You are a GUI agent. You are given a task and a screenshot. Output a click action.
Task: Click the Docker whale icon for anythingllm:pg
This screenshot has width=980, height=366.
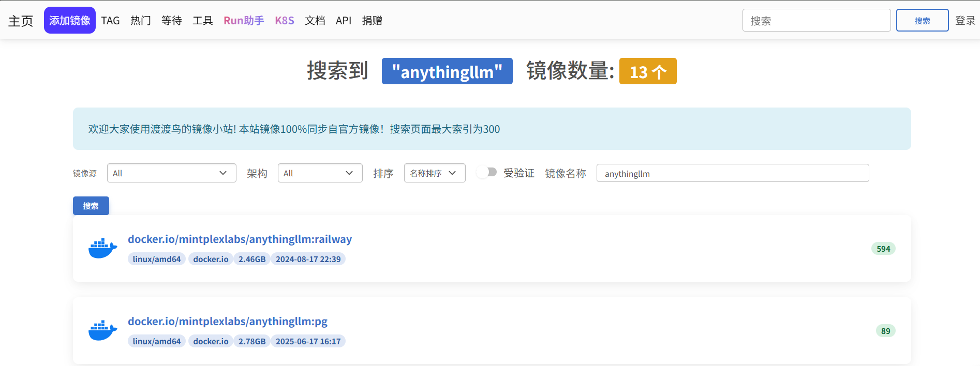[102, 330]
